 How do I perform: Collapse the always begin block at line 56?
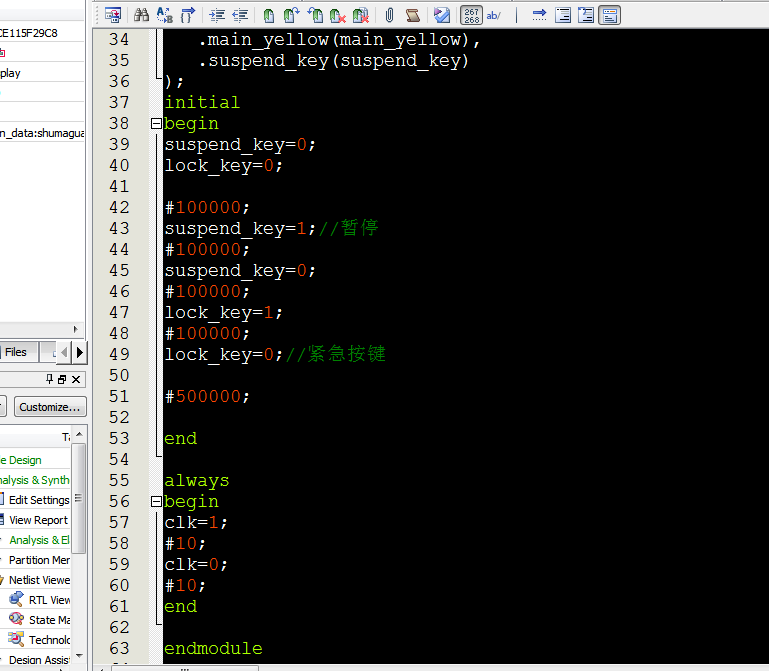click(156, 501)
